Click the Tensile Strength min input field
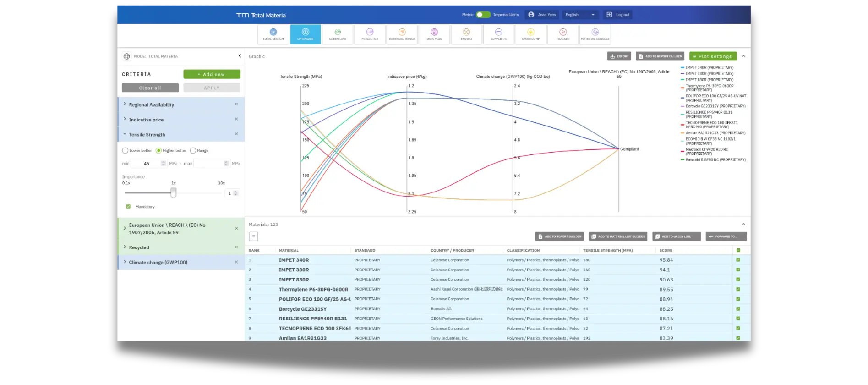The height and width of the screenshot is (385, 868). click(x=149, y=164)
